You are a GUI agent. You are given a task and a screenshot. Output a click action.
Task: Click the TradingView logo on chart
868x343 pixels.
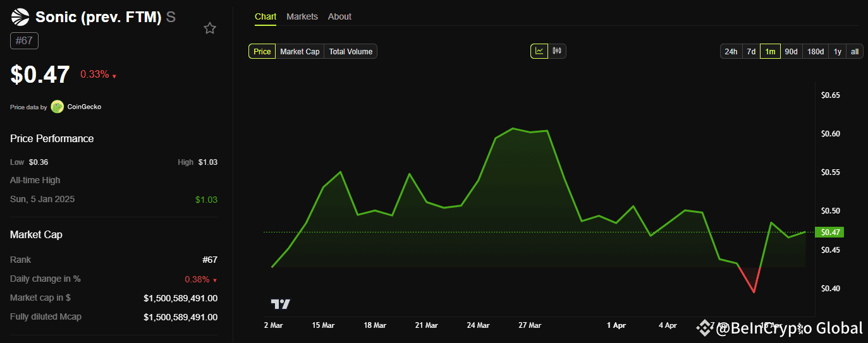tap(281, 304)
